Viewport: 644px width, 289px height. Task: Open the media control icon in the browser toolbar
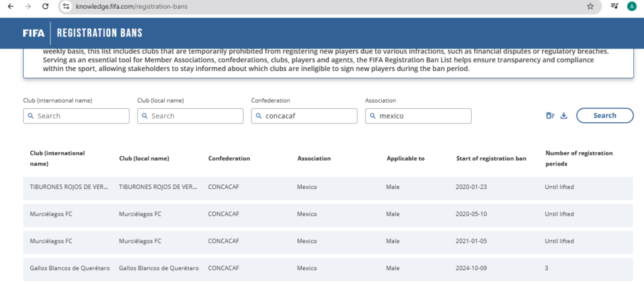614,6
